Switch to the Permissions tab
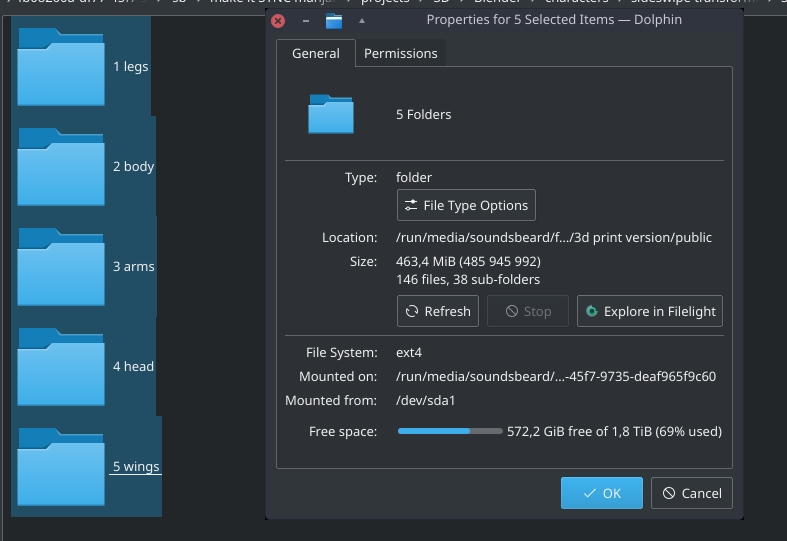 point(401,53)
